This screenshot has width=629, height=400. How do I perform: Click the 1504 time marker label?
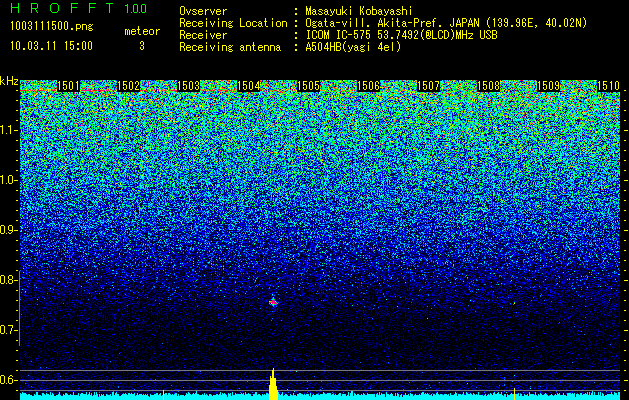coord(249,86)
